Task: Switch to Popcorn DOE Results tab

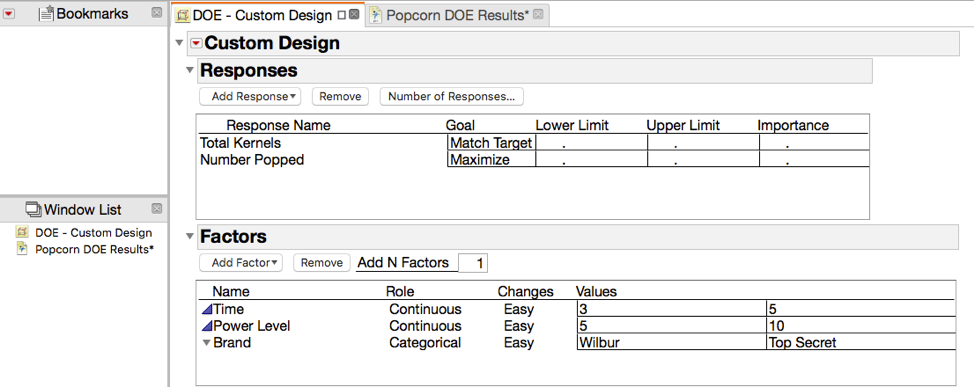Action: pos(457,16)
